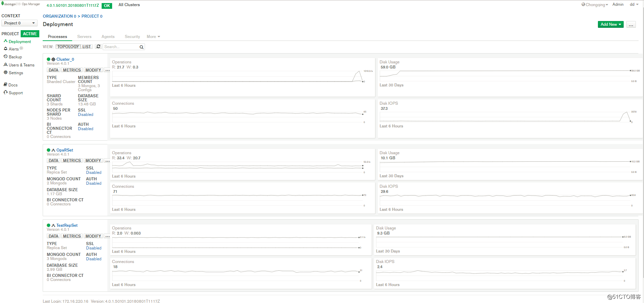Click the alerts count badge in sidebar
This screenshot has width=644, height=303.
coord(21,48)
